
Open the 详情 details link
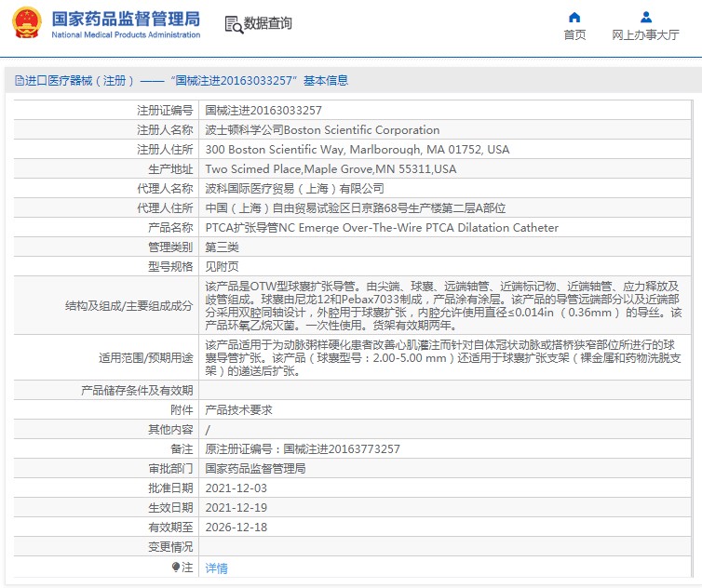(x=216, y=568)
